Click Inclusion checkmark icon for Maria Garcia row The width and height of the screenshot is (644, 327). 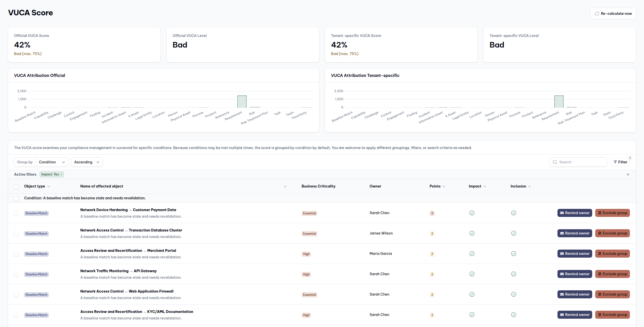pyautogui.click(x=513, y=254)
